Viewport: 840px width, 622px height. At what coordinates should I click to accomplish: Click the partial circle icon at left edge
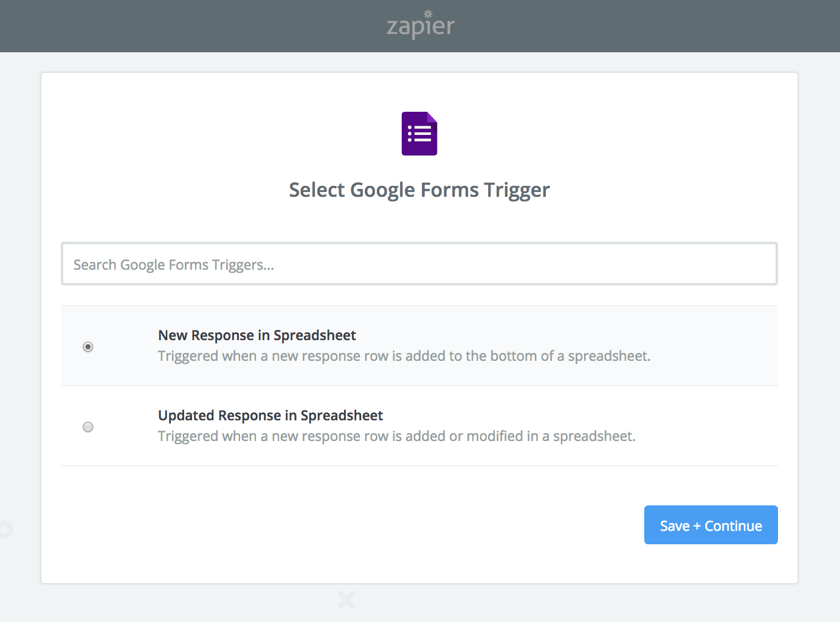(x=5, y=530)
